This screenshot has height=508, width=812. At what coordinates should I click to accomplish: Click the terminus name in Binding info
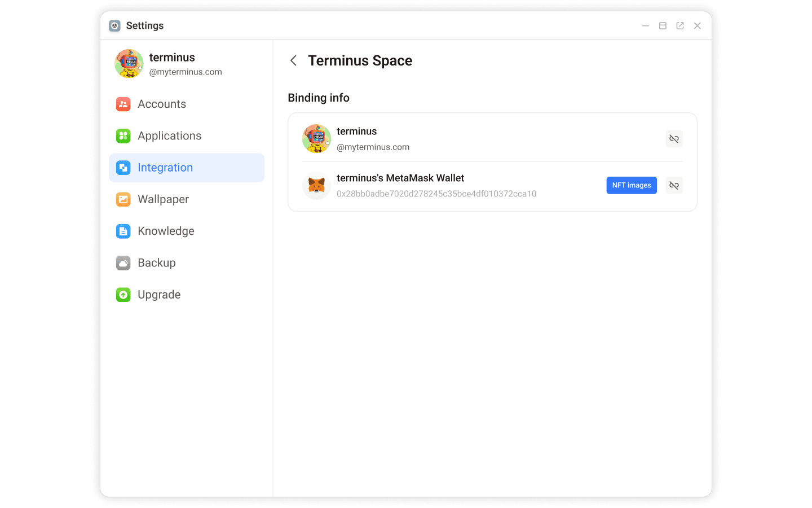[x=357, y=131]
